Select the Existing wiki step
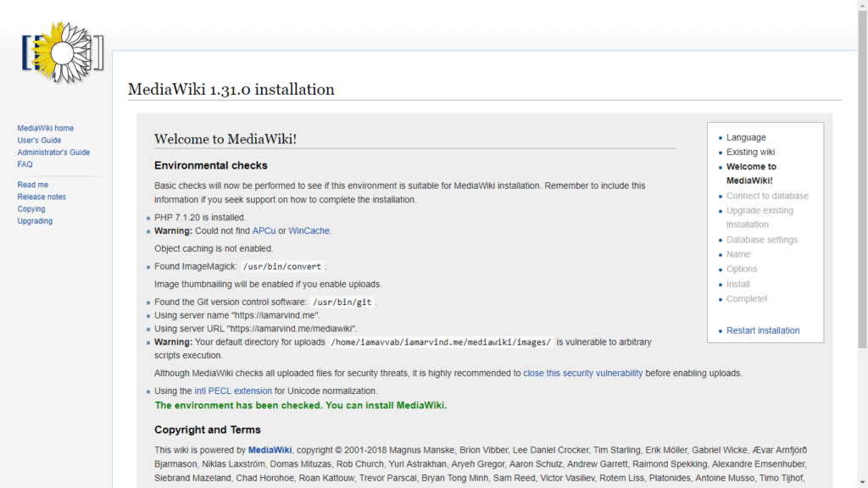The height and width of the screenshot is (488, 868). [x=751, y=152]
